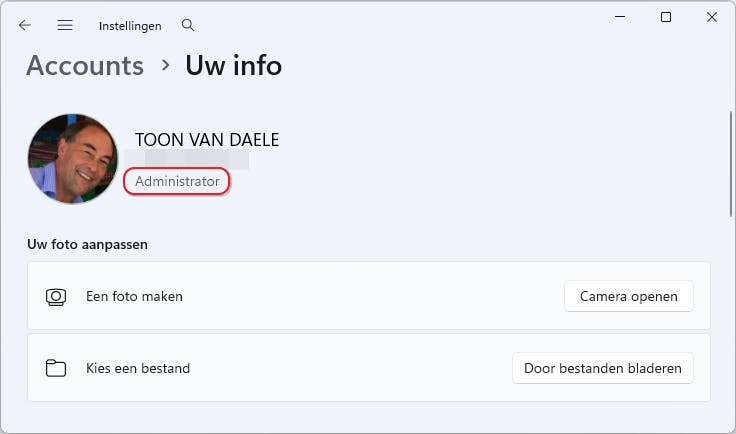
Task: Click the breadcrumb chevron after Accounts
Action: tap(165, 66)
